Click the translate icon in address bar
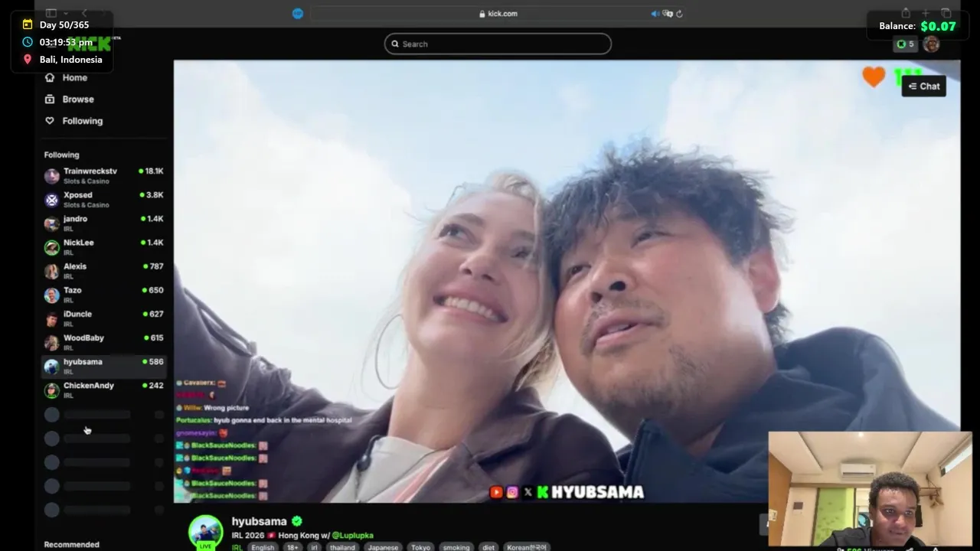This screenshot has width=980, height=551. (668, 14)
